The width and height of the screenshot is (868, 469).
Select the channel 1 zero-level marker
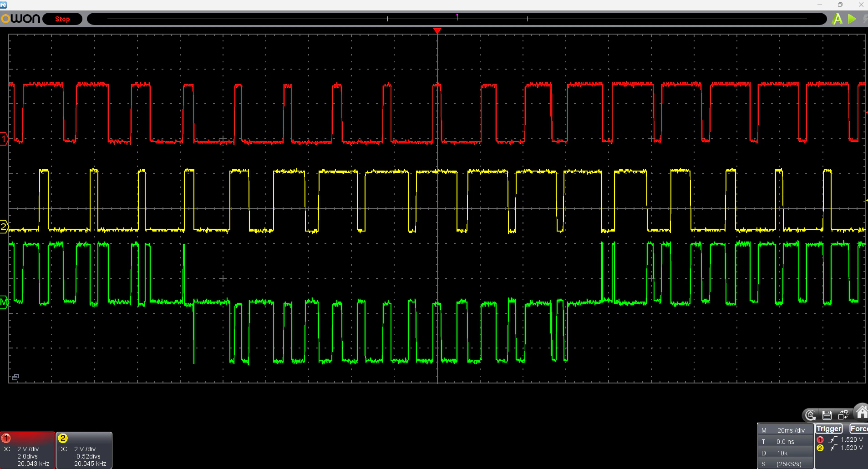[x=4, y=139]
